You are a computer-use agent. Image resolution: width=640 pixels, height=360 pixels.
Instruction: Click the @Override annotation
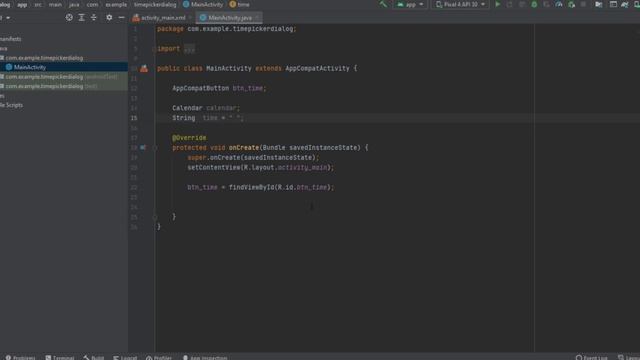(189, 138)
